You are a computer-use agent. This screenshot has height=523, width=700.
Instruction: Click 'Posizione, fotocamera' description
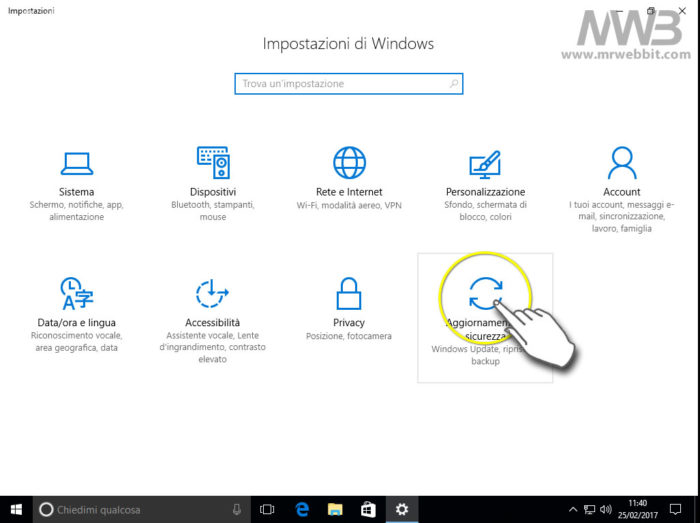click(x=349, y=336)
